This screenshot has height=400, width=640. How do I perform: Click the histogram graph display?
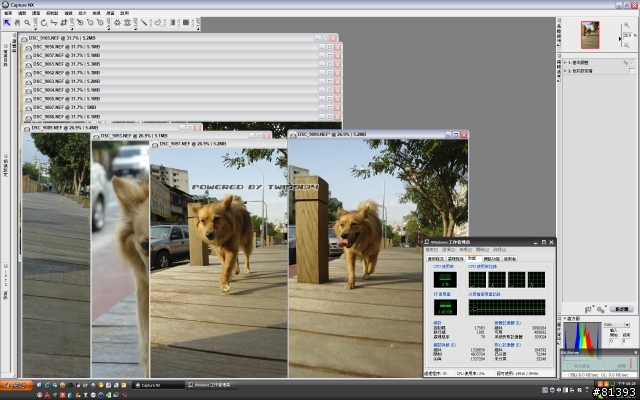click(582, 340)
